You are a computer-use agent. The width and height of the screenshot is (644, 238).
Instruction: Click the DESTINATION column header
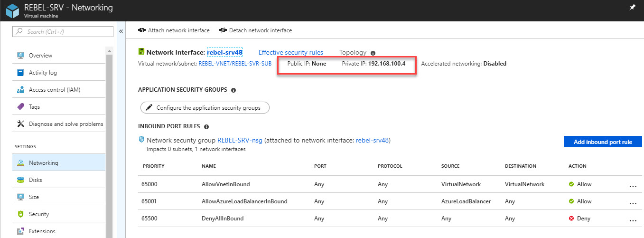[521, 166]
